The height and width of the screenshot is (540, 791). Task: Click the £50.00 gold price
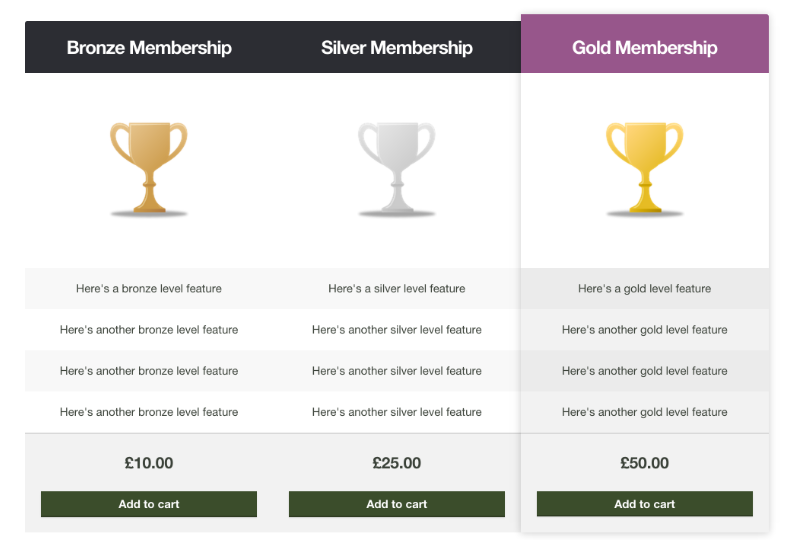pyautogui.click(x=645, y=463)
